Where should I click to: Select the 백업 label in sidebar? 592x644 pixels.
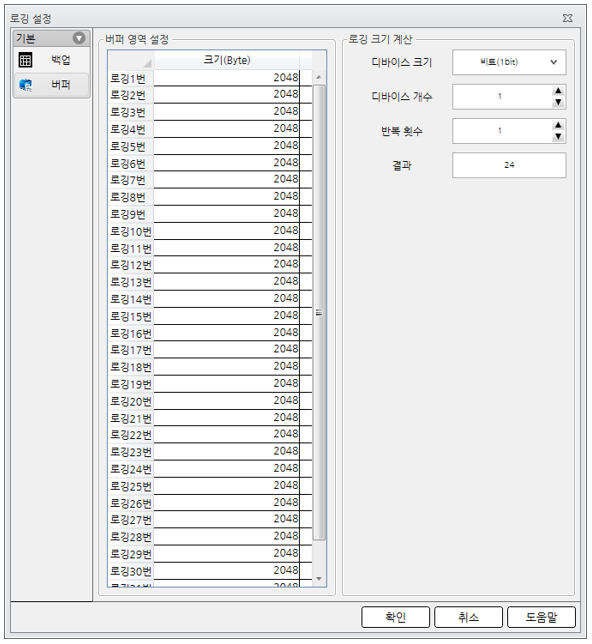60,60
